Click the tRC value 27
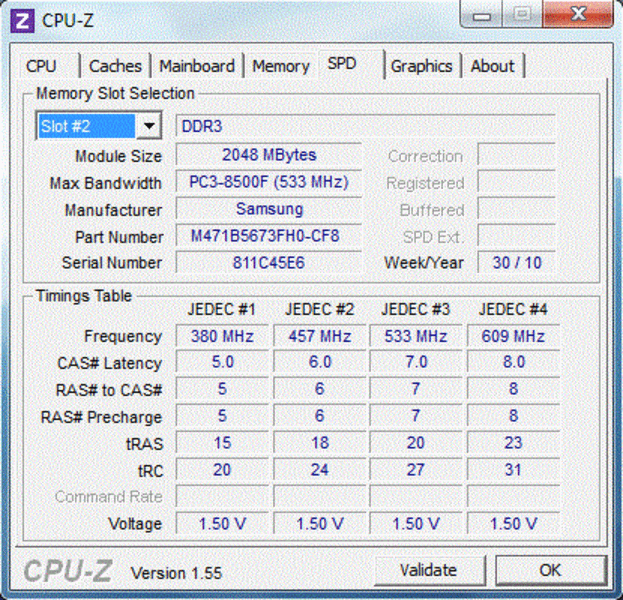 pyautogui.click(x=416, y=470)
